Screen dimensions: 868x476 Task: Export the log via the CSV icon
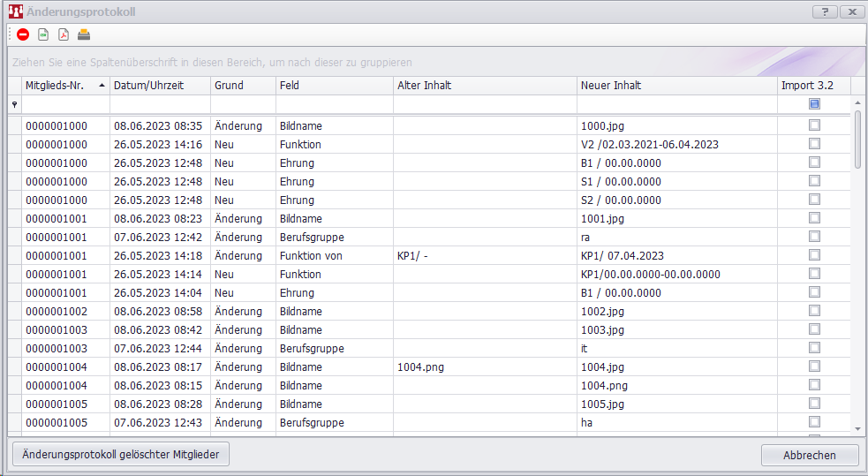[x=43, y=35]
